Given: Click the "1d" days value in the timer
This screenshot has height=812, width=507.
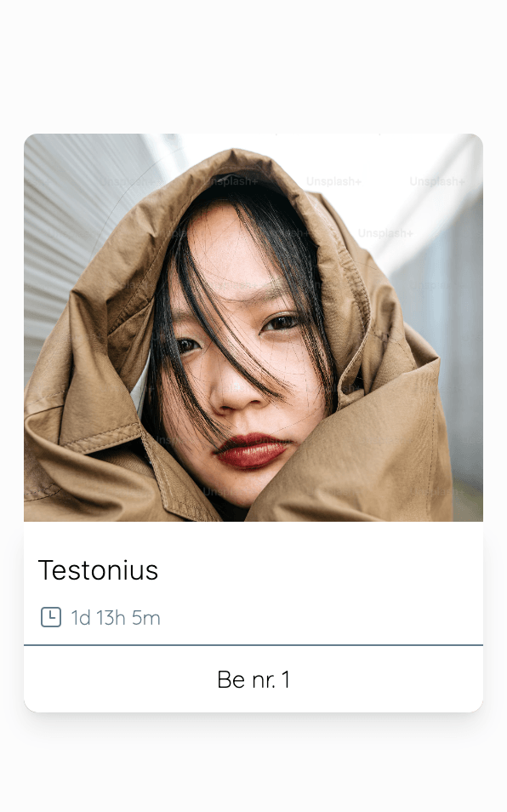Looking at the screenshot, I should (81, 618).
